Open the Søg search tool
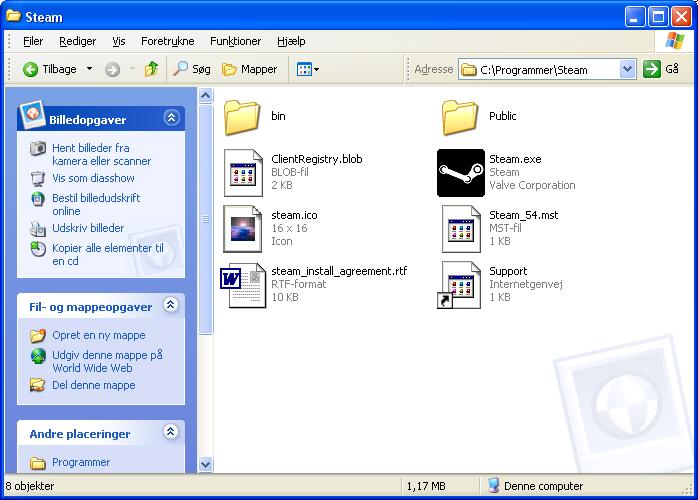Screen dimensions: 698x500 click(191, 69)
